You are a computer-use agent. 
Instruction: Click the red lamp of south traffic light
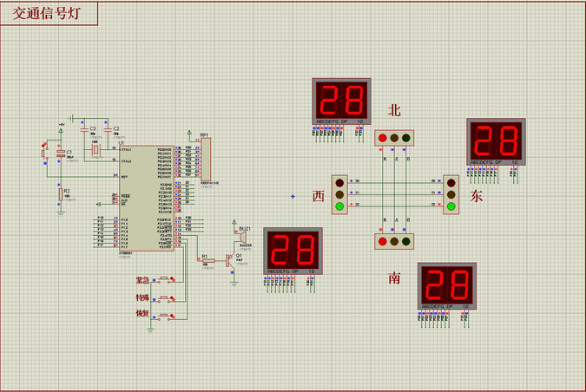(x=382, y=242)
